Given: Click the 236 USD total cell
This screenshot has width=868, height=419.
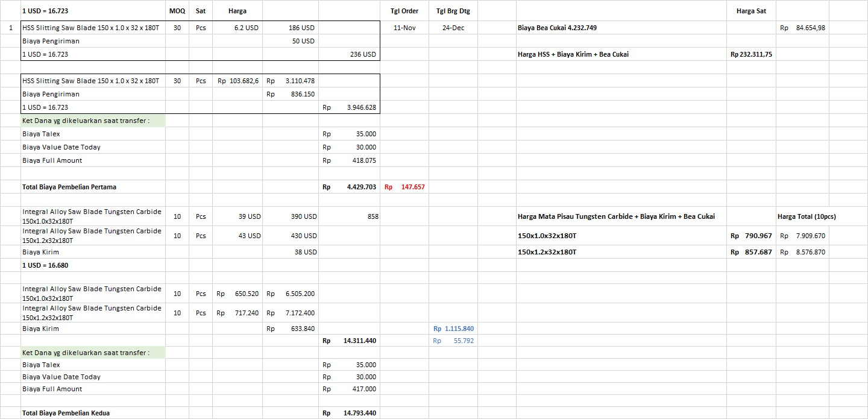Looking at the screenshot, I should [x=350, y=54].
